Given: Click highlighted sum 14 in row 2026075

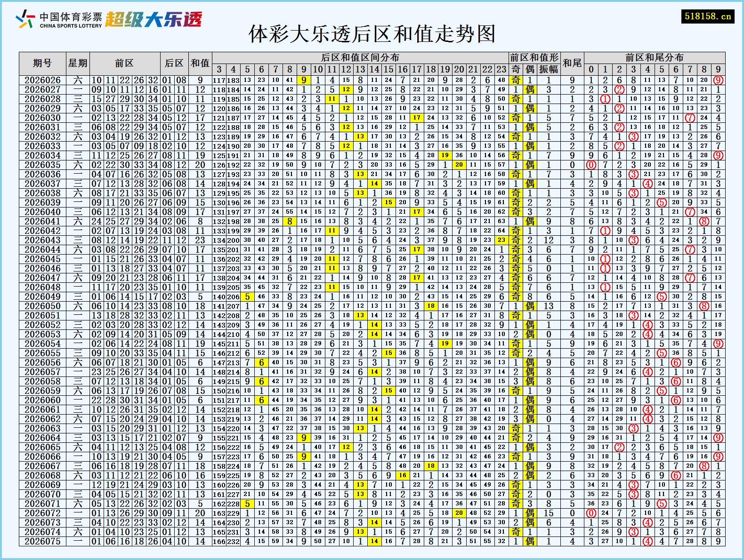Looking at the screenshot, I should 374,541.
